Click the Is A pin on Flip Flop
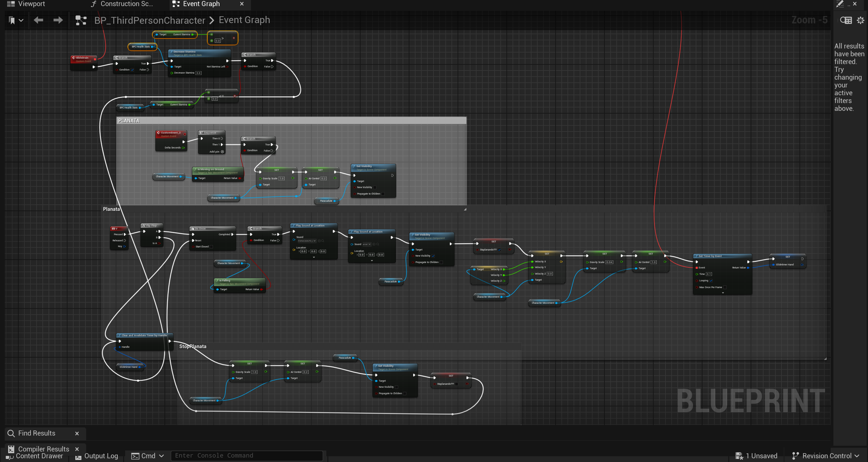The width and height of the screenshot is (868, 462). point(159,243)
